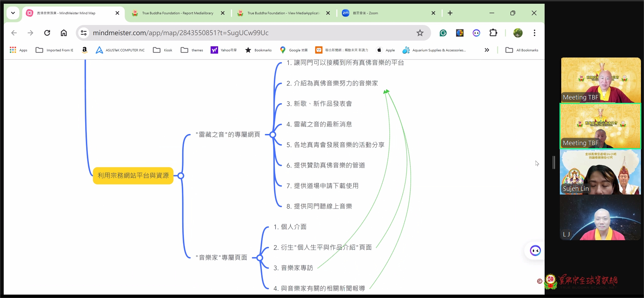
Task: Open the site information icon in address bar
Action: tap(84, 33)
